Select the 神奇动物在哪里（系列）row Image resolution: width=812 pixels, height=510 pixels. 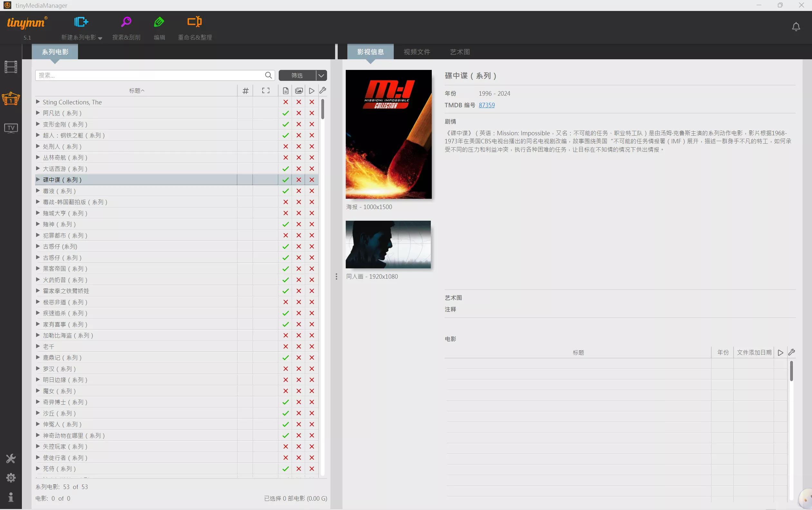click(x=177, y=436)
